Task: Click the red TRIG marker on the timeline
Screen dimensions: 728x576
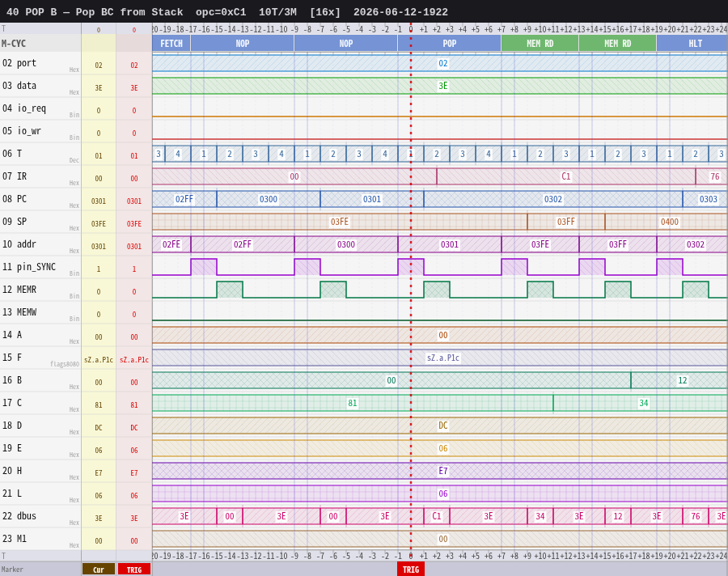Action: [x=410, y=570]
